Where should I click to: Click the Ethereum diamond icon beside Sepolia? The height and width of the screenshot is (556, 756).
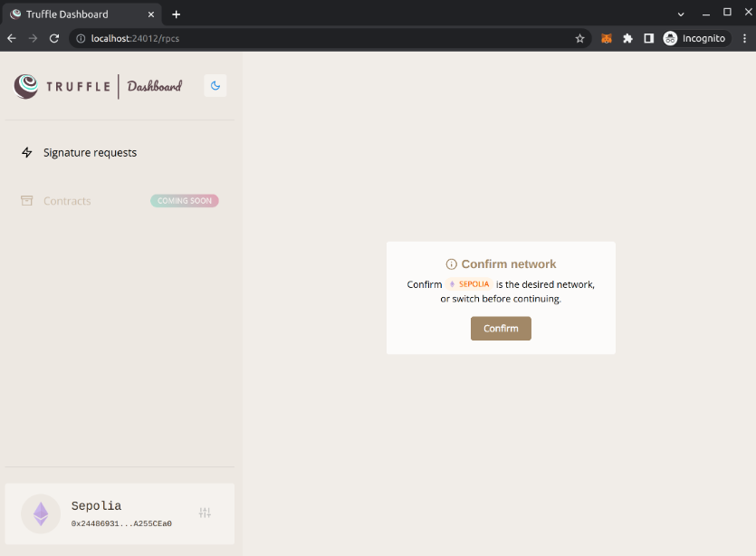pyautogui.click(x=40, y=513)
